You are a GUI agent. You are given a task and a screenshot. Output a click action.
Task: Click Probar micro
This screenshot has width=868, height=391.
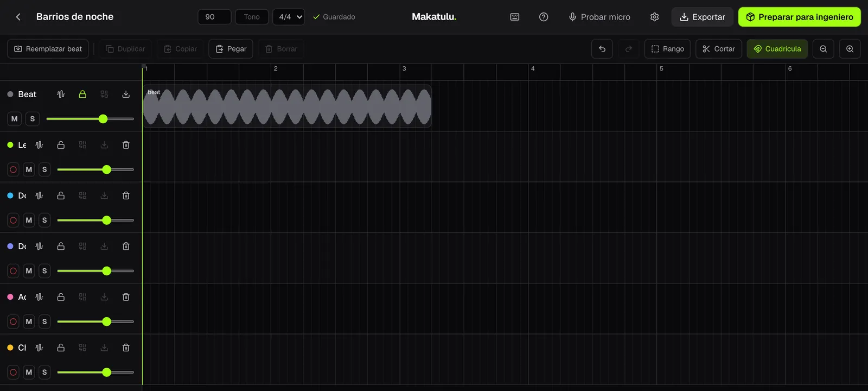599,17
